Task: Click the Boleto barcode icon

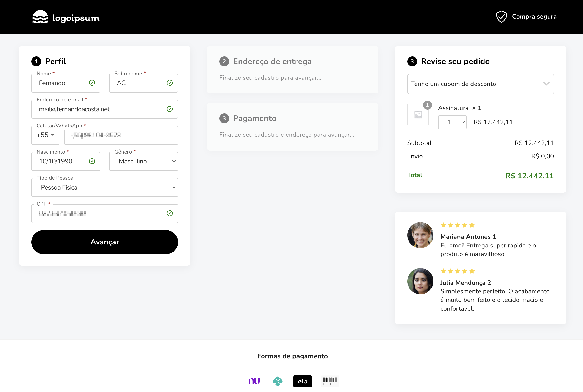Action: click(x=330, y=381)
